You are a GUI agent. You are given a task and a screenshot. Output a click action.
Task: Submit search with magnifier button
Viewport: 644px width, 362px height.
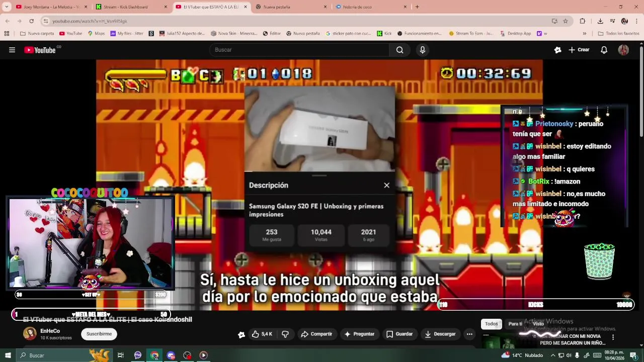pyautogui.click(x=399, y=50)
